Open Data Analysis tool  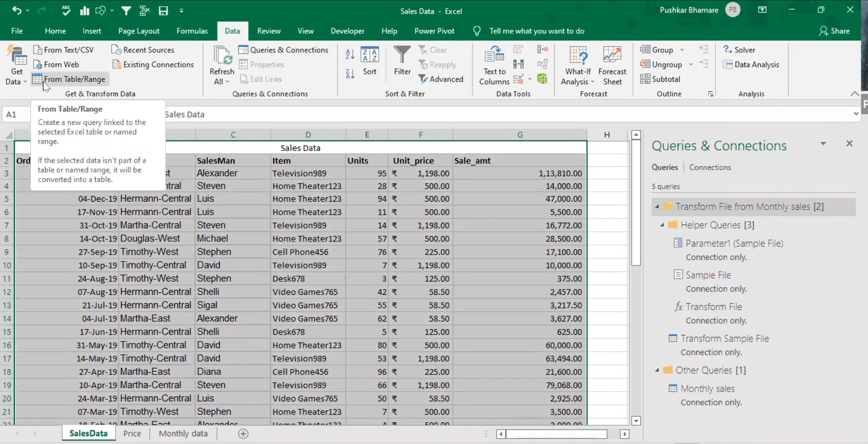(751, 65)
